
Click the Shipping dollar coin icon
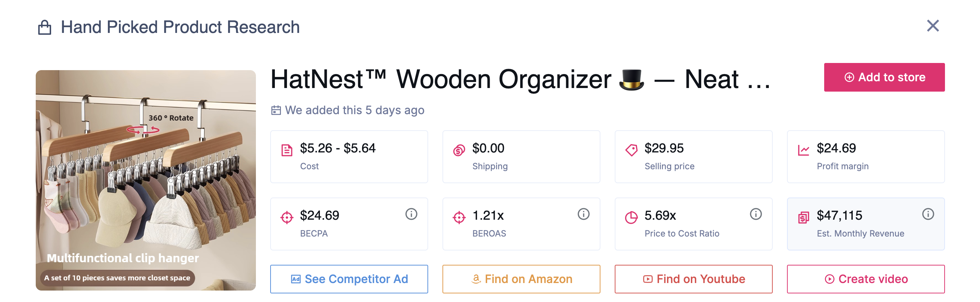(459, 150)
